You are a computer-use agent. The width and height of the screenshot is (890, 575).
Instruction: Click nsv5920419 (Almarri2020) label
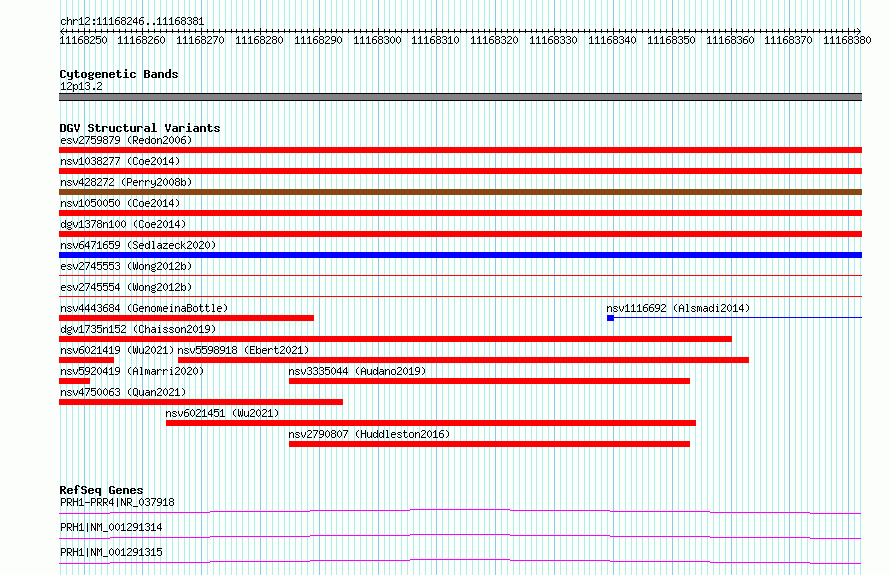tap(132, 371)
